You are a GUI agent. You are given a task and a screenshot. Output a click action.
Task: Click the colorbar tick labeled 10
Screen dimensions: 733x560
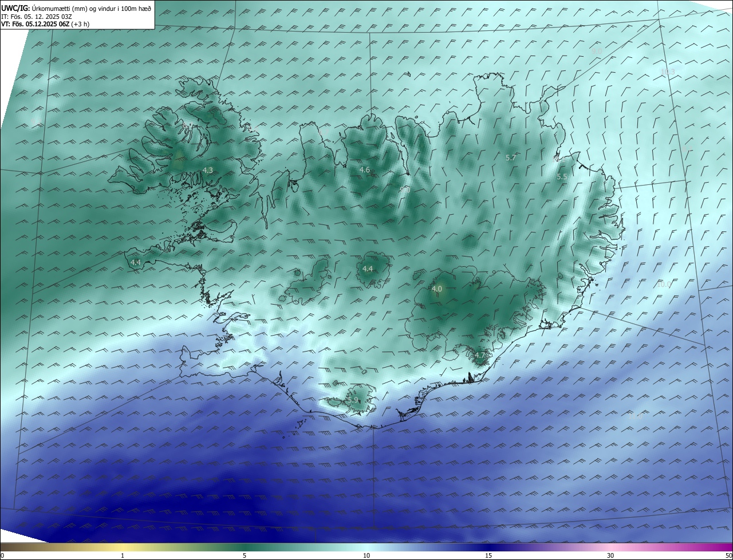366,555
